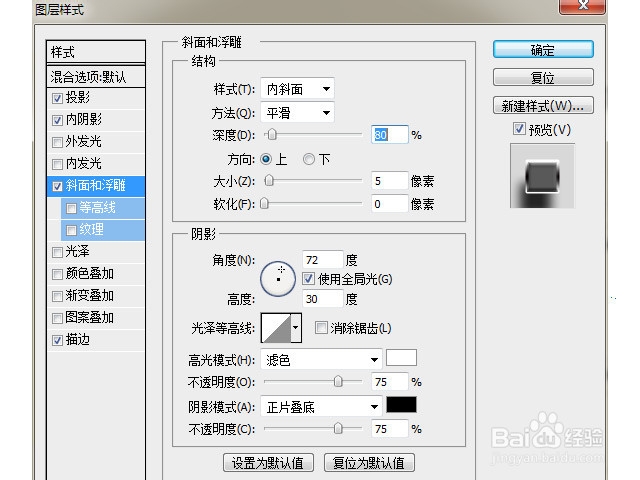Click the 深度 percentage input field
The height and width of the screenshot is (480, 640).
tap(389, 135)
